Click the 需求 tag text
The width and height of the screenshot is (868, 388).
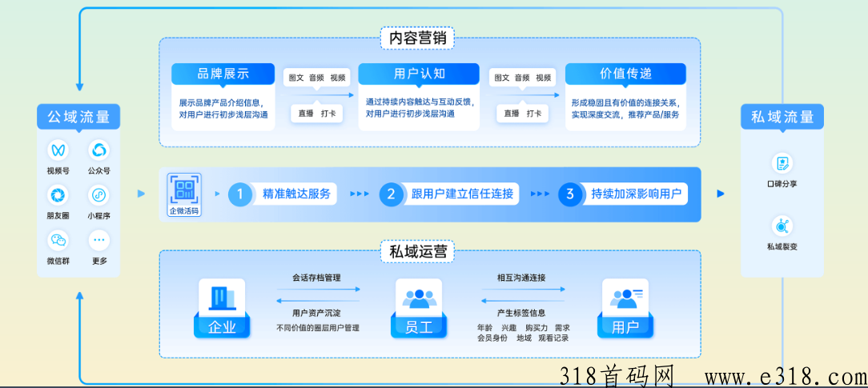[x=562, y=328]
